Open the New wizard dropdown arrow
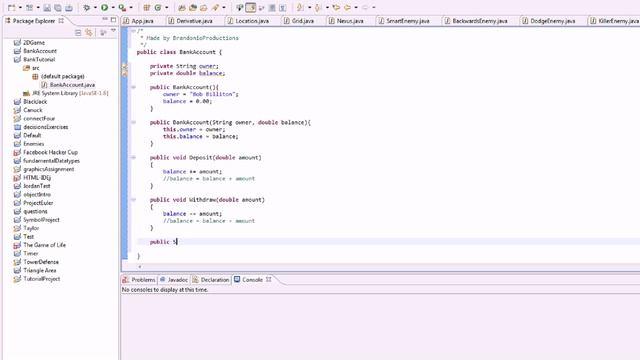640x360 pixels. pyautogui.click(x=20, y=7)
